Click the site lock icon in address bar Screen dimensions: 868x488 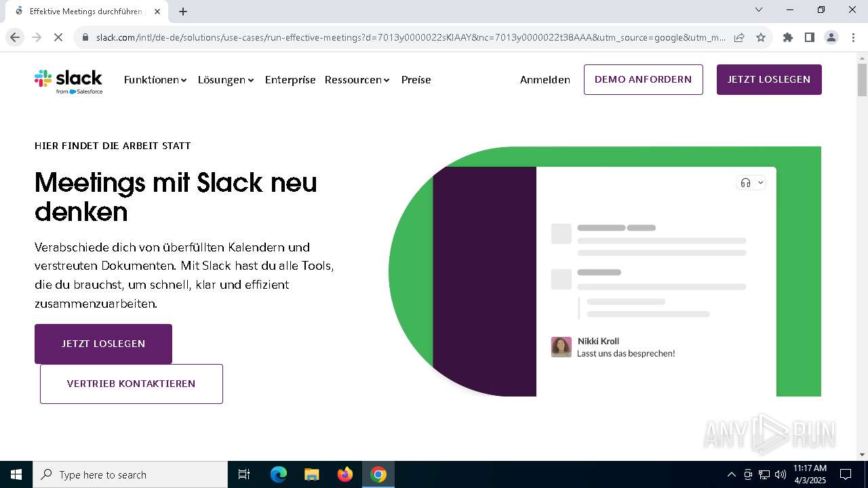[x=85, y=37]
